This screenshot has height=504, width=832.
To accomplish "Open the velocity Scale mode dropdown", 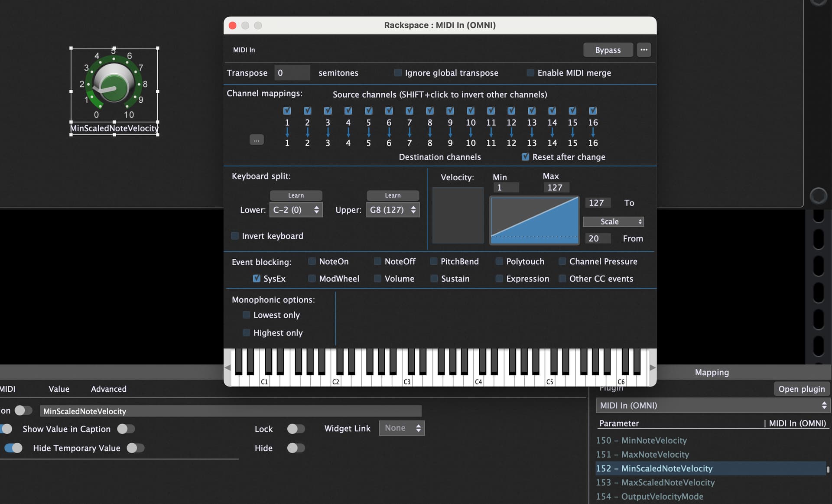I will tap(613, 221).
